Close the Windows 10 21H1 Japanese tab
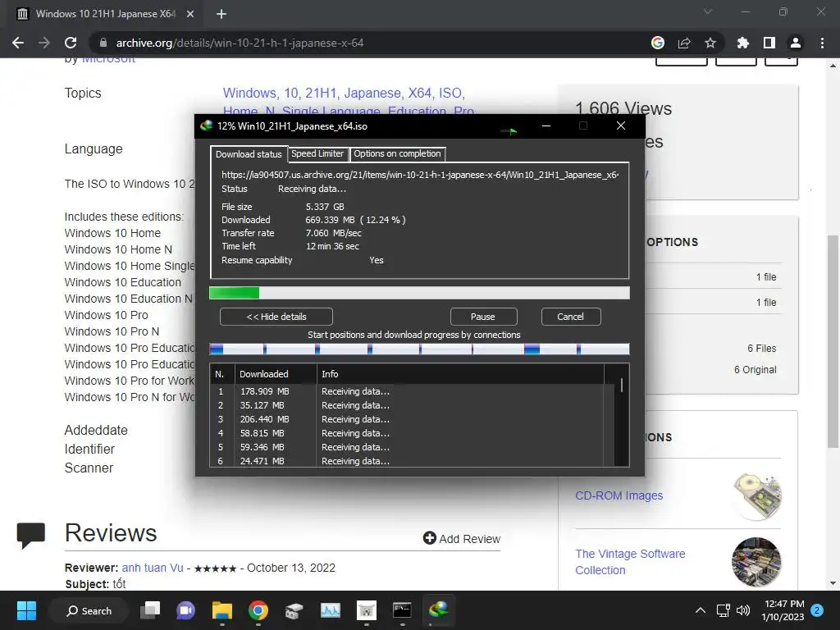 coord(190,14)
